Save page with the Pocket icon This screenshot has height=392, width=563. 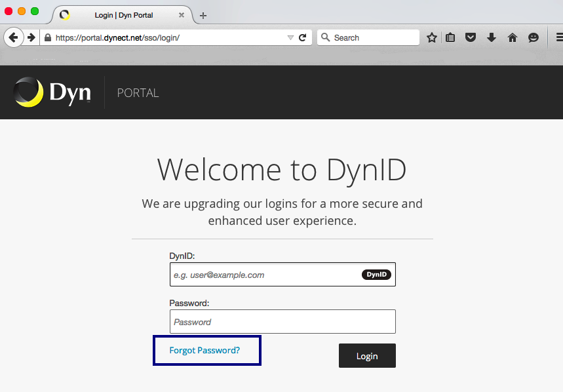point(471,37)
